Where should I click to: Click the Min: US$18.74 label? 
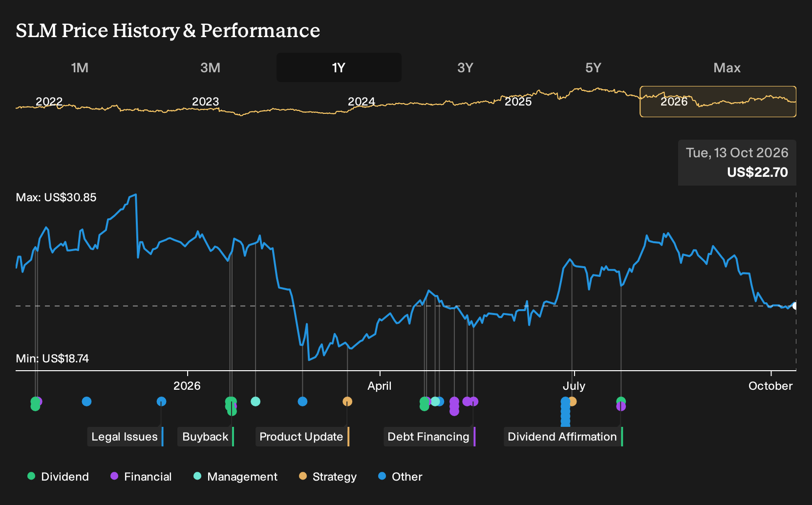pos(52,358)
